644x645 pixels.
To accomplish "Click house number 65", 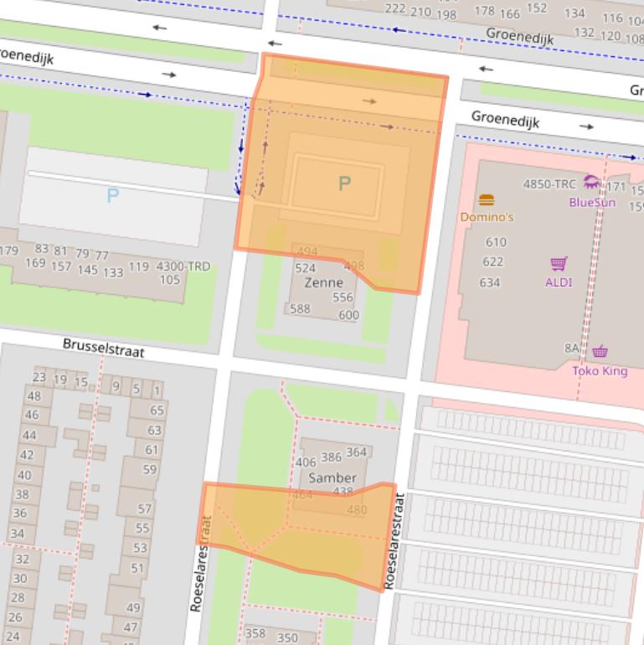I will point(157,410).
